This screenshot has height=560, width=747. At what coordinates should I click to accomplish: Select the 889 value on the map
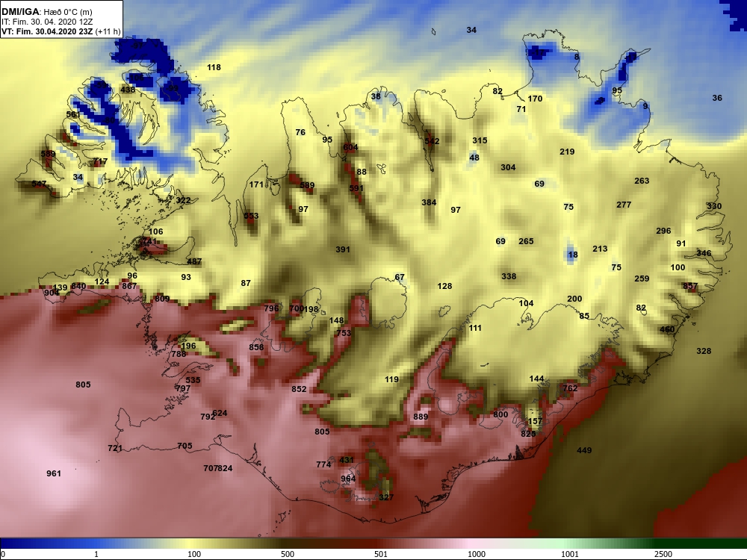tap(421, 417)
